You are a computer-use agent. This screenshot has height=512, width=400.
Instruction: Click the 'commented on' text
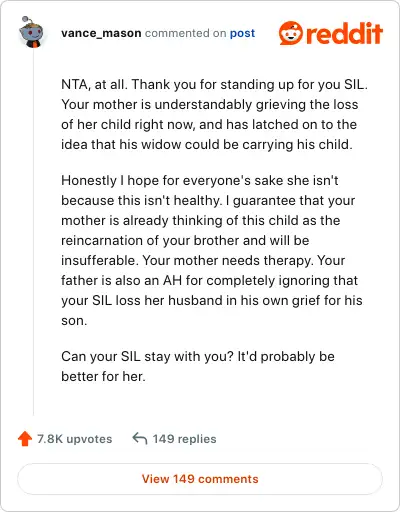tap(186, 33)
